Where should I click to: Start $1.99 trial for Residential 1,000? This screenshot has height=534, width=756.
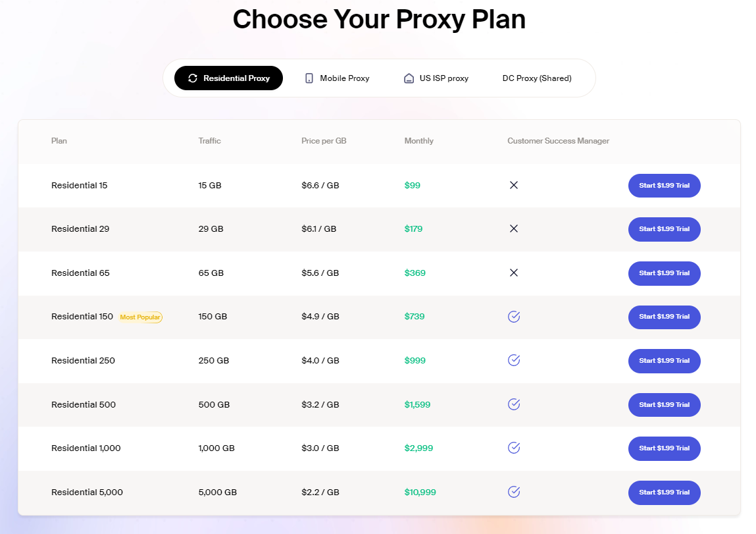point(664,448)
